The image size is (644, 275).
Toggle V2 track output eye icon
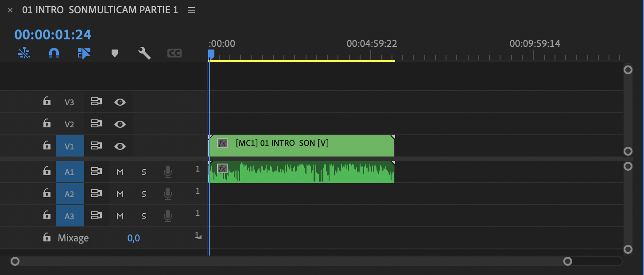click(120, 124)
